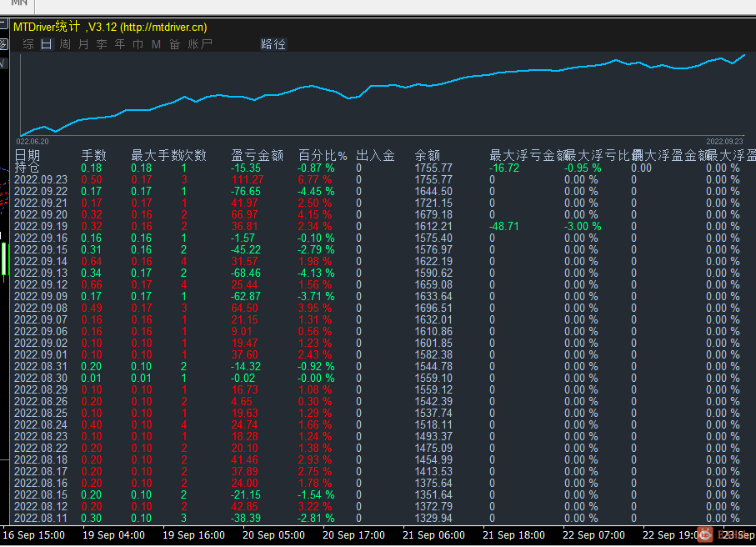The image size is (756, 547).
Task: Select the 2022.09.19 date row
Action: 41,226
